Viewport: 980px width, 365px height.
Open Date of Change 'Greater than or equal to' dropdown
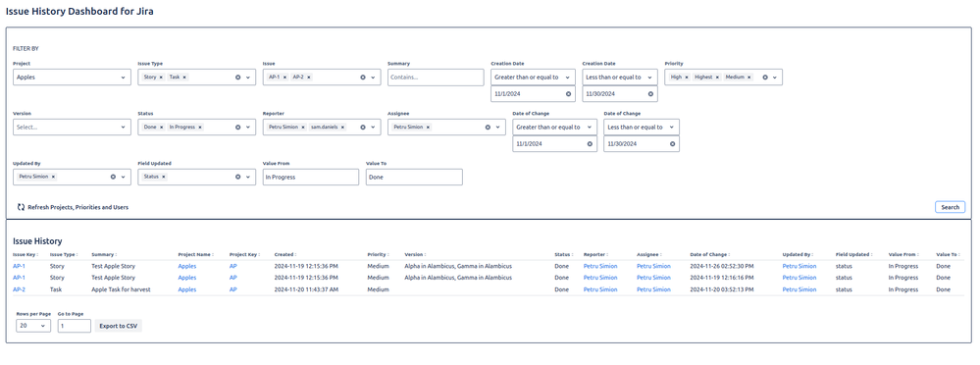coord(554,127)
